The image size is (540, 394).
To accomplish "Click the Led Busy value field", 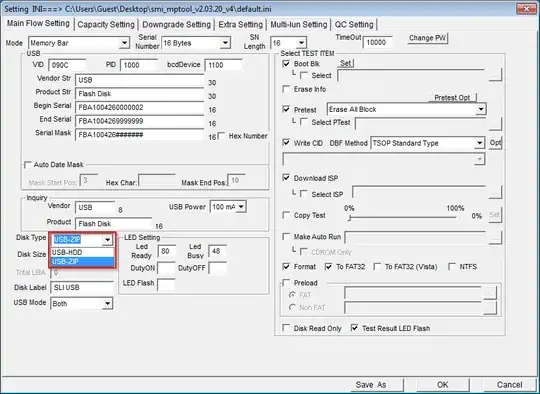I will [218, 251].
